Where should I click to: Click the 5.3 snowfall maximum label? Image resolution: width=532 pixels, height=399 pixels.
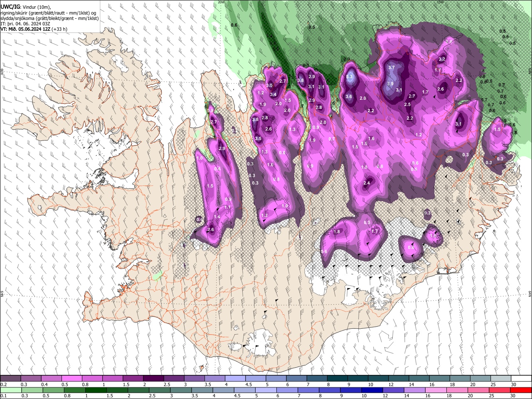[x=350, y=77]
